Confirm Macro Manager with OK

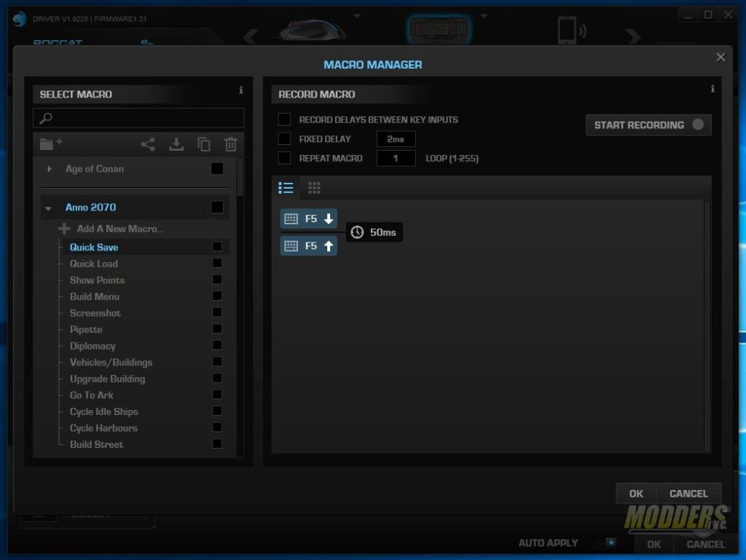click(635, 494)
